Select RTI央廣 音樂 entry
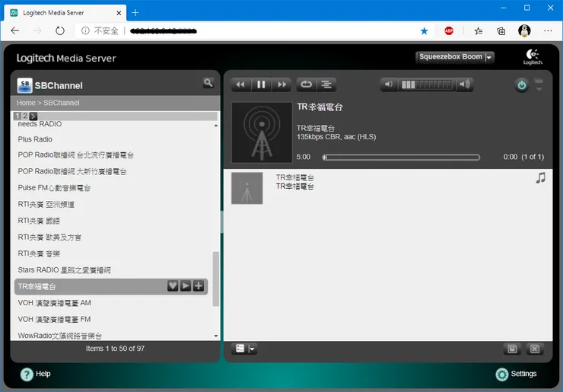The image size is (563, 392). point(39,253)
